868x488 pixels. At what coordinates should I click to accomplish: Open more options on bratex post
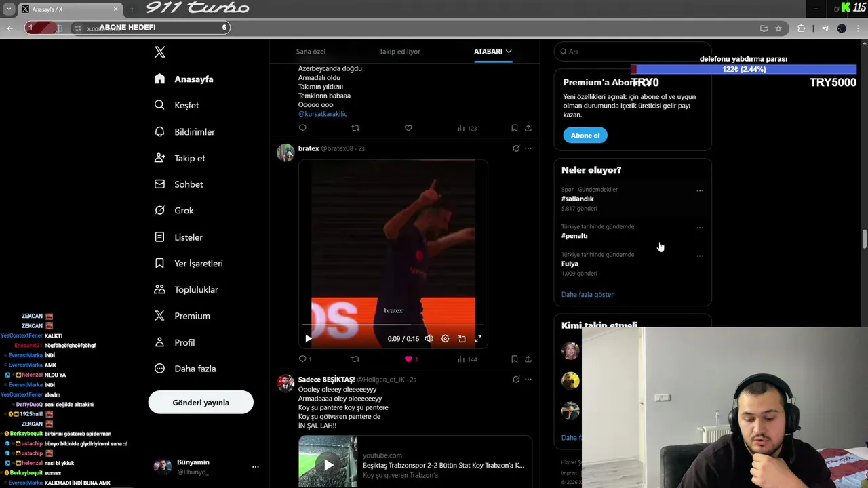pyautogui.click(x=528, y=148)
